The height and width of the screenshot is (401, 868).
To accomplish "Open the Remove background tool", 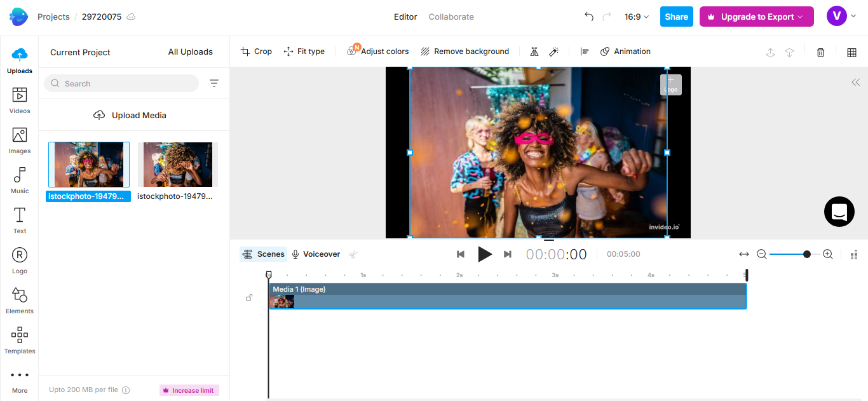I will 465,51.
